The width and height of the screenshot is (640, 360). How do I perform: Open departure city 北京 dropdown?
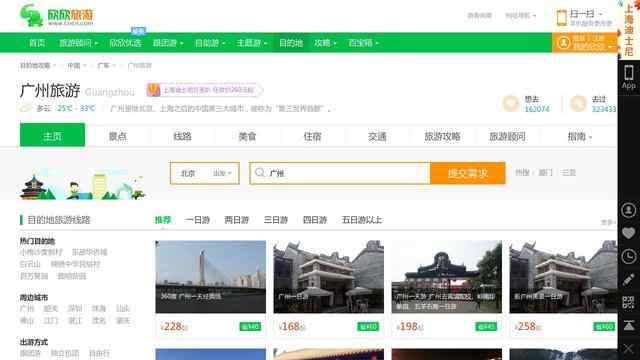click(x=204, y=173)
